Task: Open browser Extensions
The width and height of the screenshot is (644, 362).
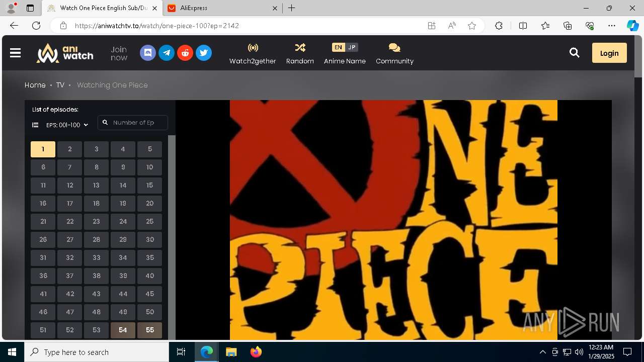Action: coord(499,26)
